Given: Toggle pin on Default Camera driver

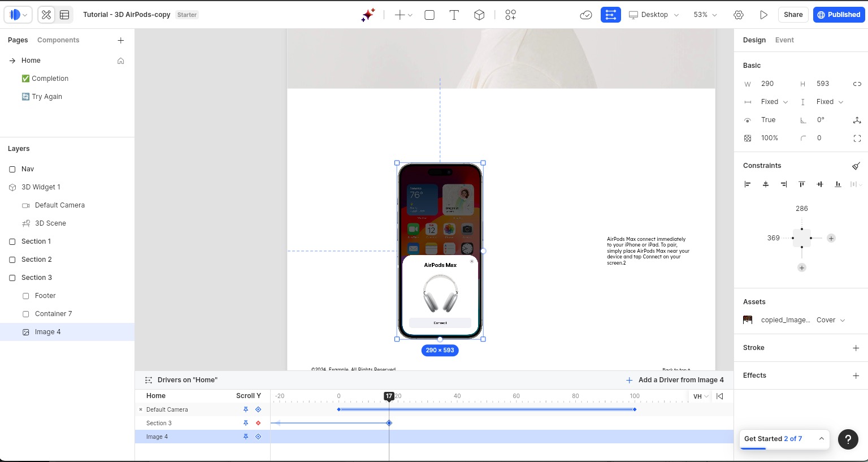Looking at the screenshot, I should [246, 409].
